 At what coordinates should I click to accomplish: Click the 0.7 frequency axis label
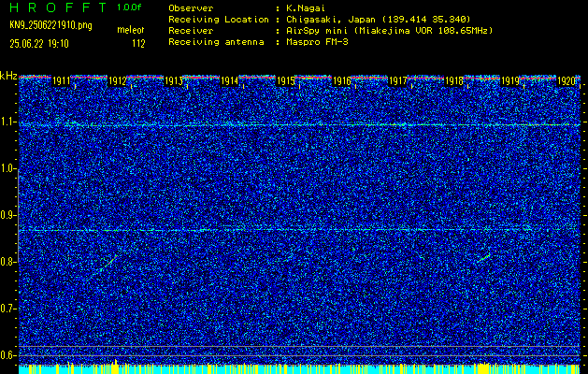pyautogui.click(x=8, y=309)
